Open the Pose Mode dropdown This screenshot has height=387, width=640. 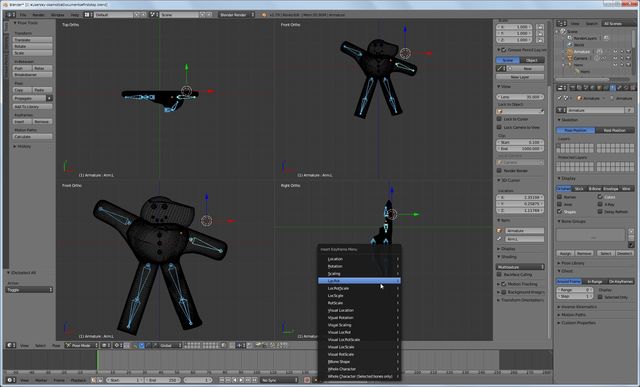tap(82, 345)
